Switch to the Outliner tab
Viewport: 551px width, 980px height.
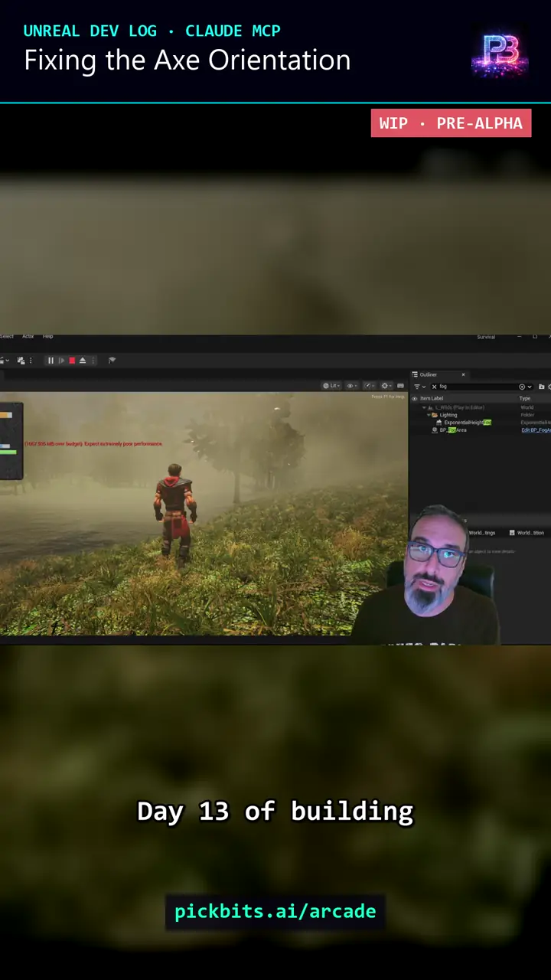428,374
